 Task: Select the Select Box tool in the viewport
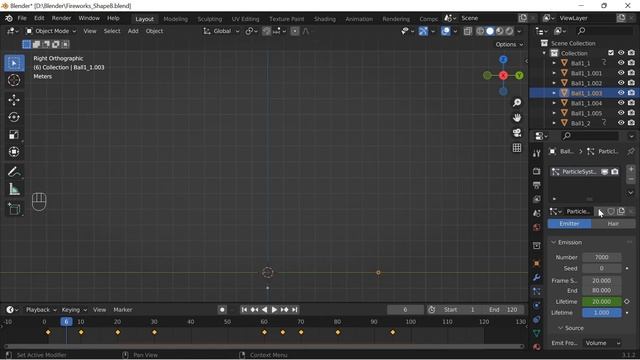pyautogui.click(x=14, y=64)
